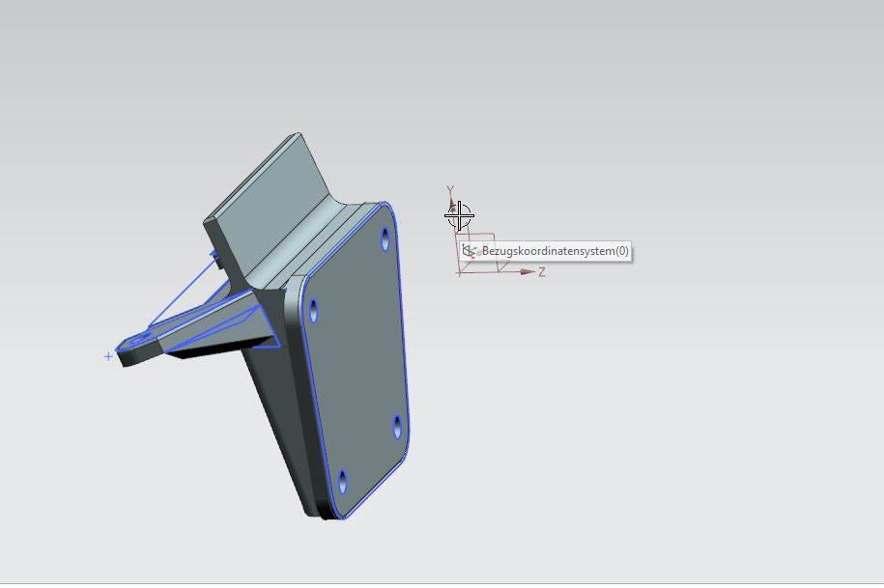
Task: Select the Y axis label of the datum
Action: point(450,191)
